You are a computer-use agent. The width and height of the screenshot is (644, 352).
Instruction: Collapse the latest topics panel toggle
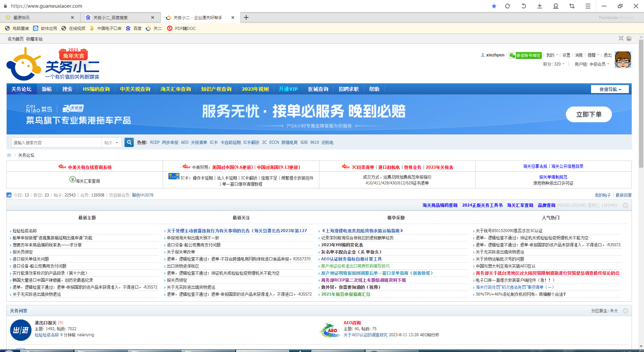[x=625, y=205]
